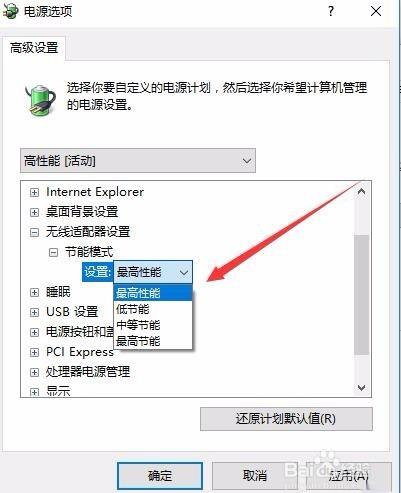The height and width of the screenshot is (493, 401).
Task: Click the help question mark icon
Action: (331, 12)
